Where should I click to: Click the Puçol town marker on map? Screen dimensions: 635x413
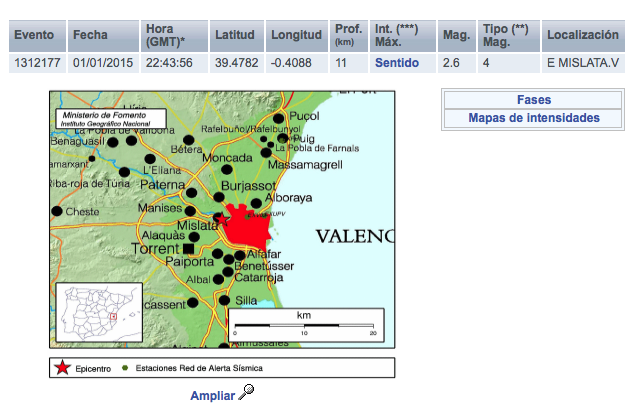click(278, 119)
